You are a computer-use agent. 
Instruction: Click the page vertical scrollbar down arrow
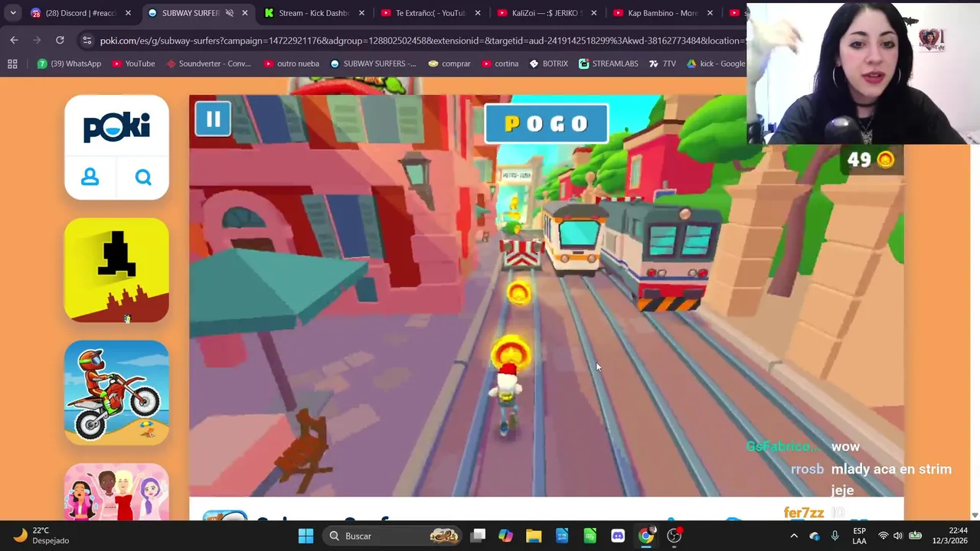click(975, 516)
